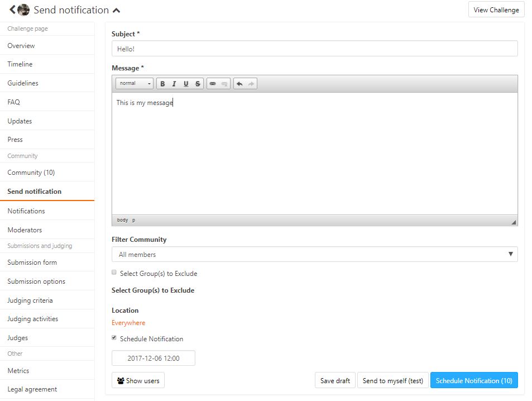Screen dimensions: 532x401
Task: Click the users icon on Show users
Action: click(x=121, y=381)
